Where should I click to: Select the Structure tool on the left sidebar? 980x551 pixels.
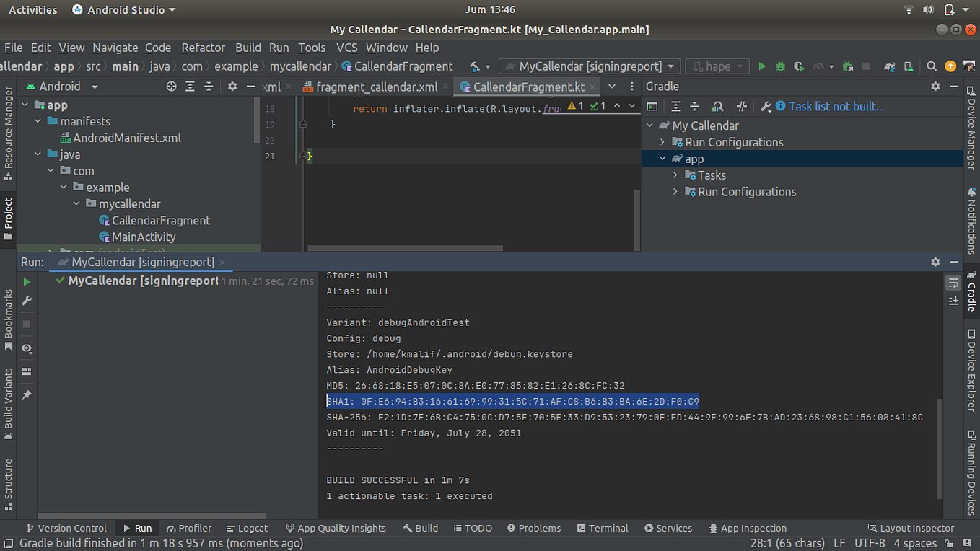click(8, 477)
